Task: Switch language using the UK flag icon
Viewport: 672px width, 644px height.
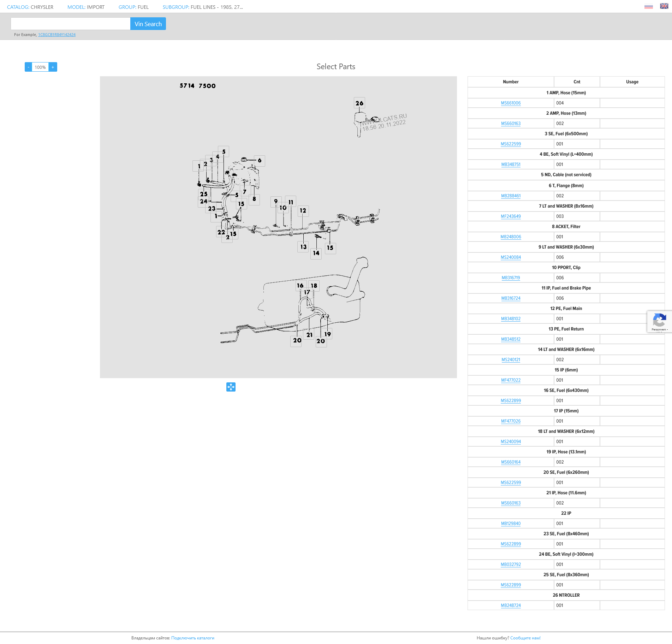Action: (x=664, y=6)
